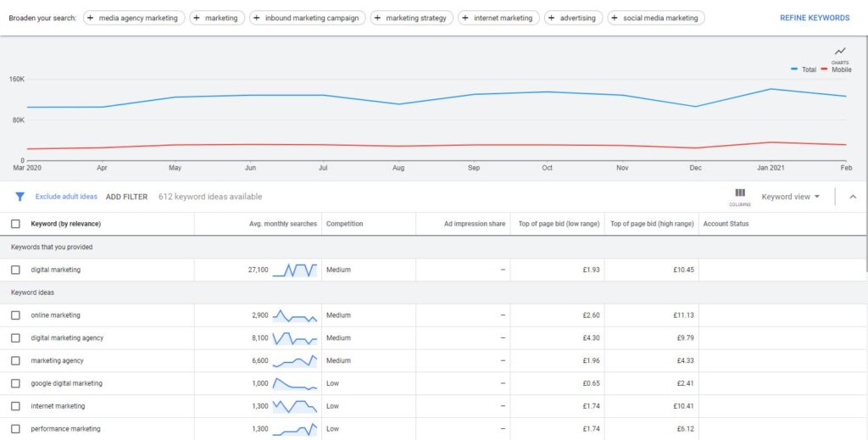Click '612 keyword ideas available' text
The image size is (868, 440).
(210, 197)
